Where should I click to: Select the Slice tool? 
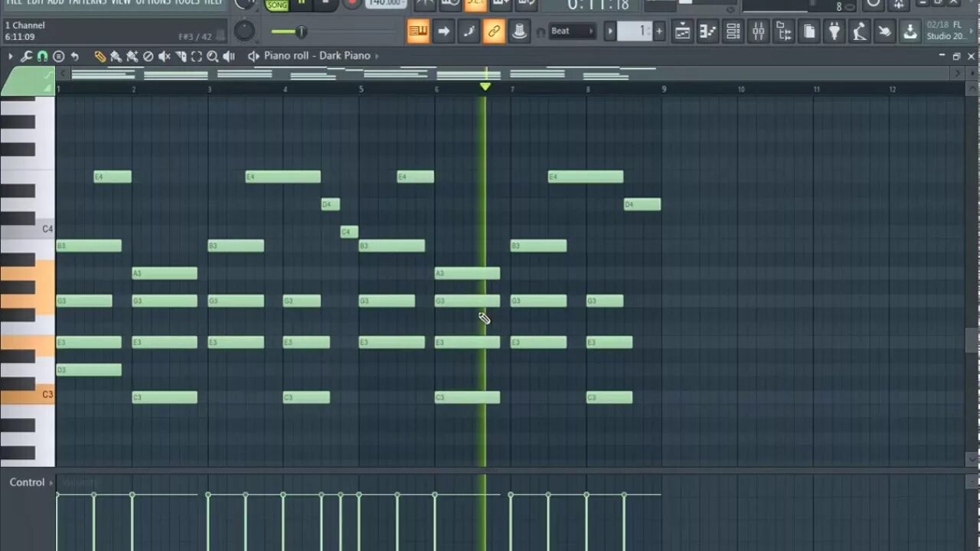coord(180,56)
